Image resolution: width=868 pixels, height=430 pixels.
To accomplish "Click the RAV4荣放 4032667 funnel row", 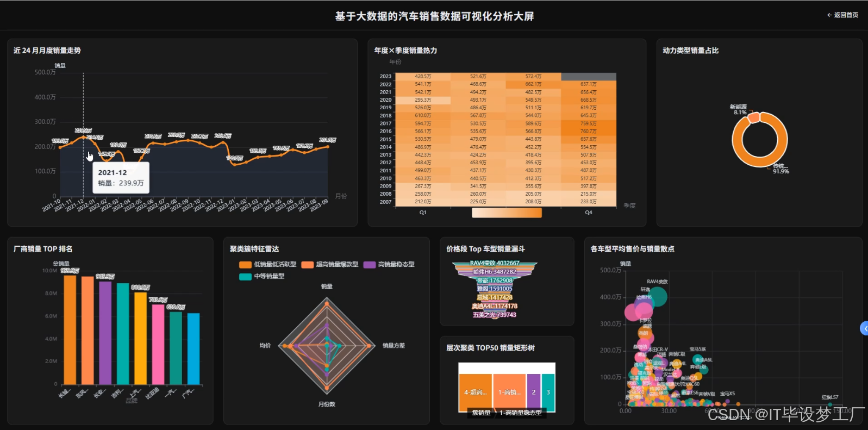I will [495, 263].
